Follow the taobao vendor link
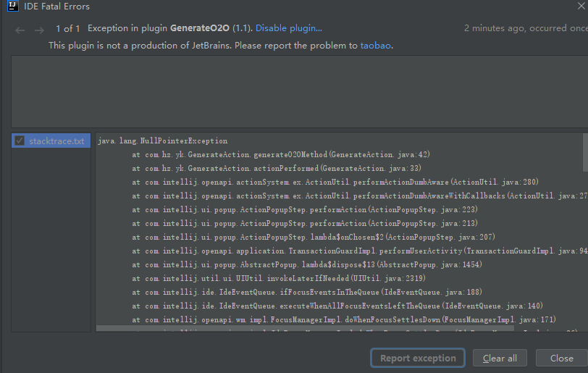The image size is (588, 373). point(375,46)
